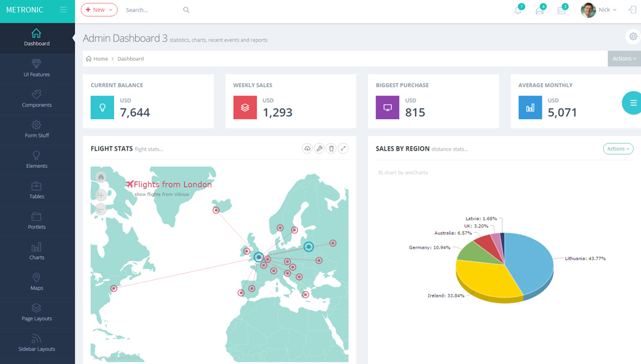This screenshot has width=641, height=364.
Task: Open Form Stuff in the sidebar
Action: 37,129
